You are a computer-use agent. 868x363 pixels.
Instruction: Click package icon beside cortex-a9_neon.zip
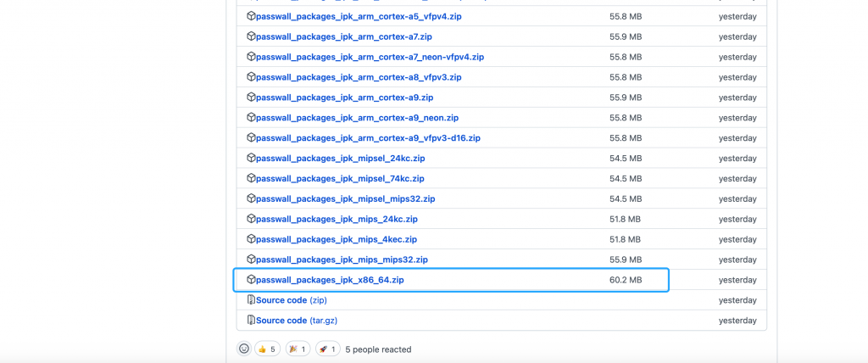251,118
